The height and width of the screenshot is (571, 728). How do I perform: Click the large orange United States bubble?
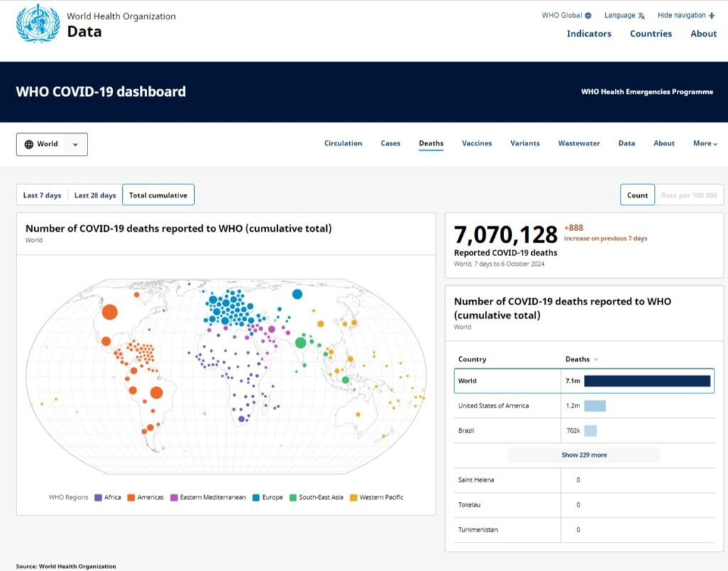point(110,311)
